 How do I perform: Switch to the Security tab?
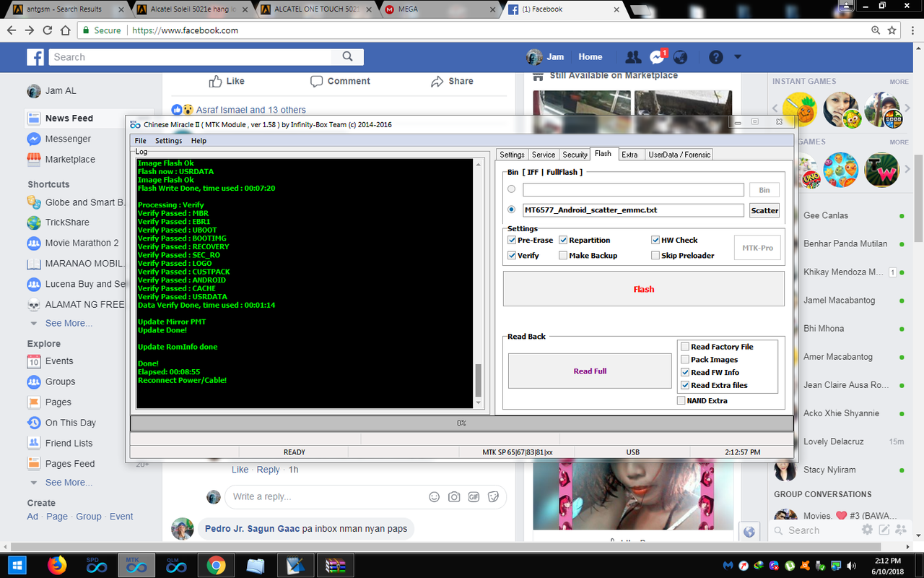[x=575, y=155]
